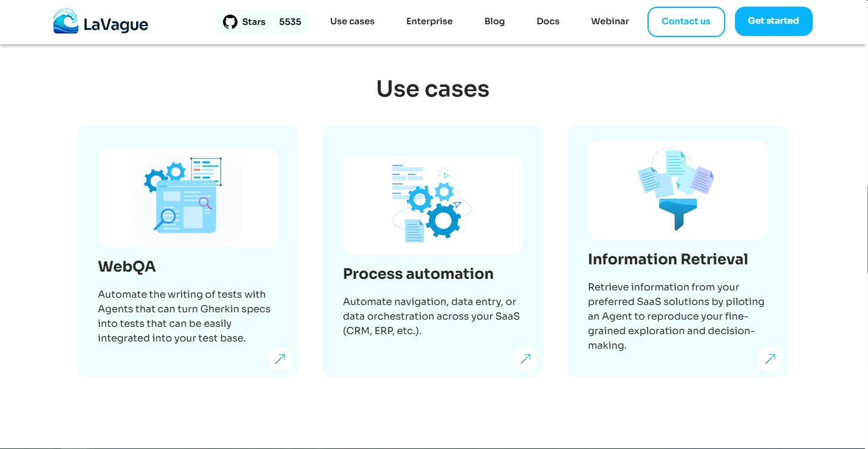This screenshot has width=868, height=449.
Task: Select the Information Retrieval card heading
Action: (x=668, y=259)
